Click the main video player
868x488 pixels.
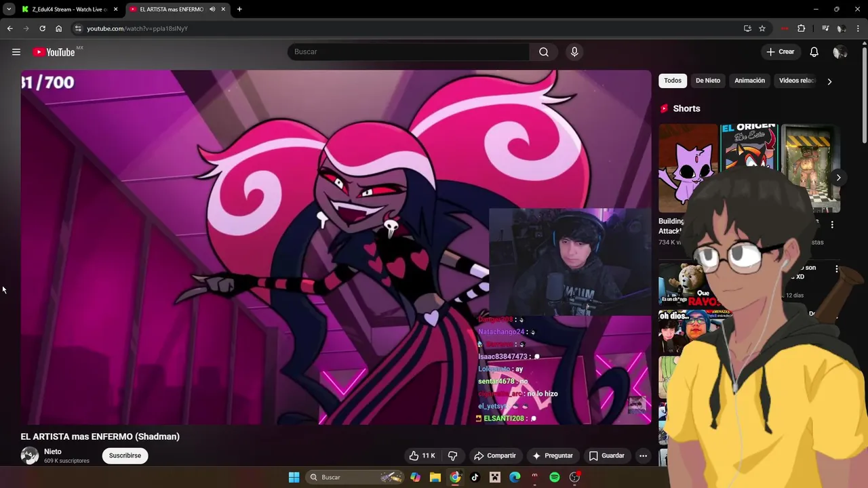tap(336, 247)
